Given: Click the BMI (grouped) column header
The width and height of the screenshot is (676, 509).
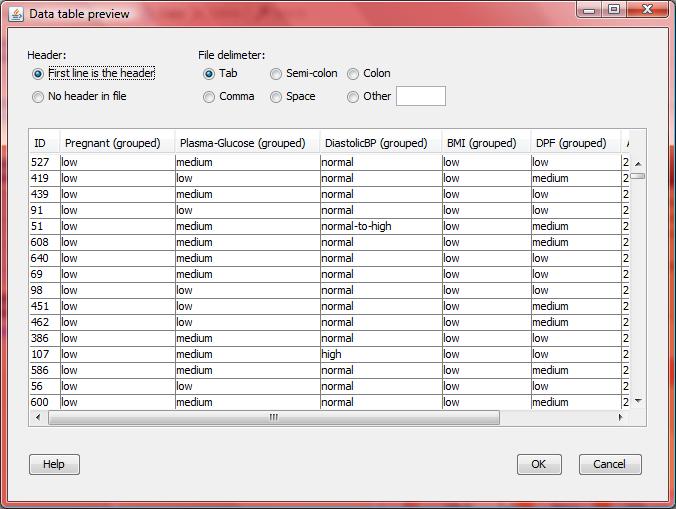Looking at the screenshot, I should (486, 143).
